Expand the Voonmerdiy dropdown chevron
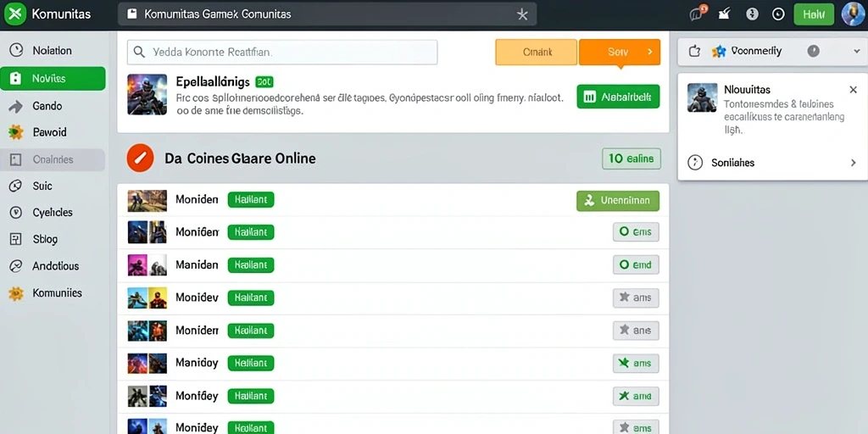The width and height of the screenshot is (868, 434). pyautogui.click(x=857, y=51)
